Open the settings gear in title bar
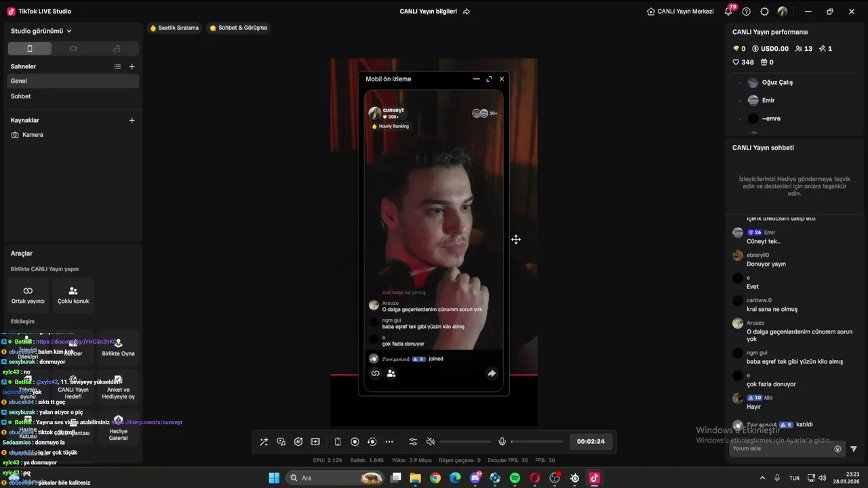 coord(764,12)
